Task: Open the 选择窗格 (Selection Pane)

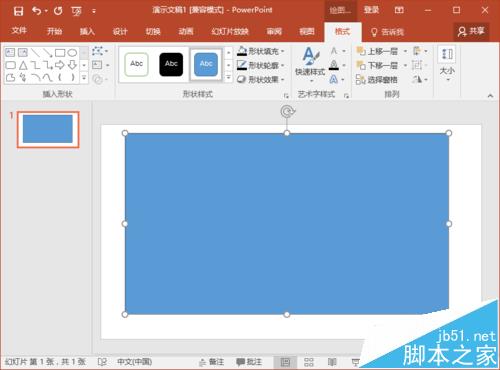Action: click(377, 79)
